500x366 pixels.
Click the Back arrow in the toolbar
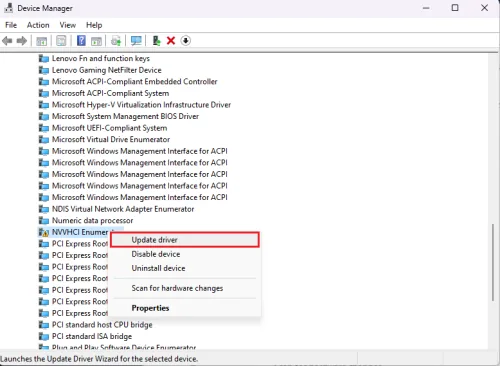[x=7, y=41]
